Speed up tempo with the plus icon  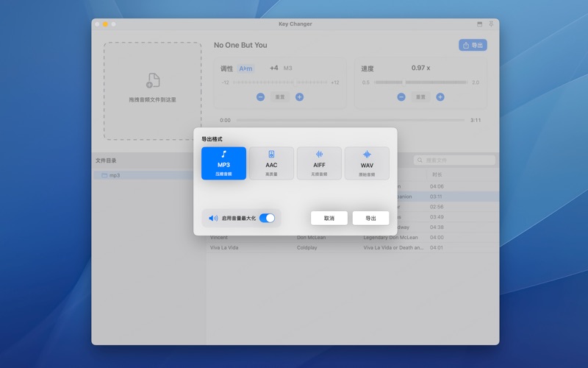coord(440,97)
